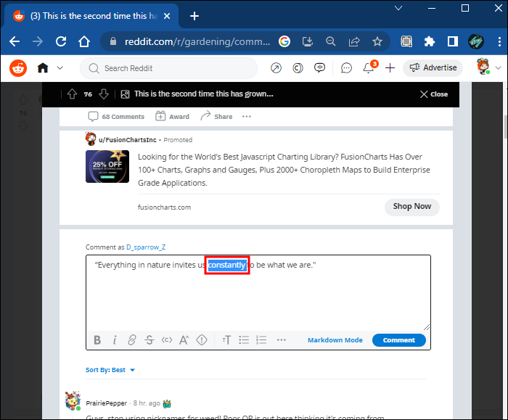Toggle Inline code formatting

pos(167,339)
